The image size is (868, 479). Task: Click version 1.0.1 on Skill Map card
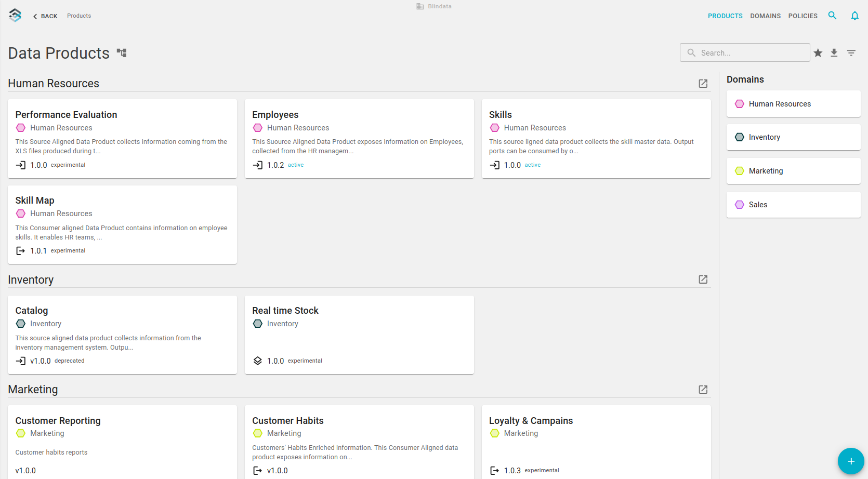(38, 251)
